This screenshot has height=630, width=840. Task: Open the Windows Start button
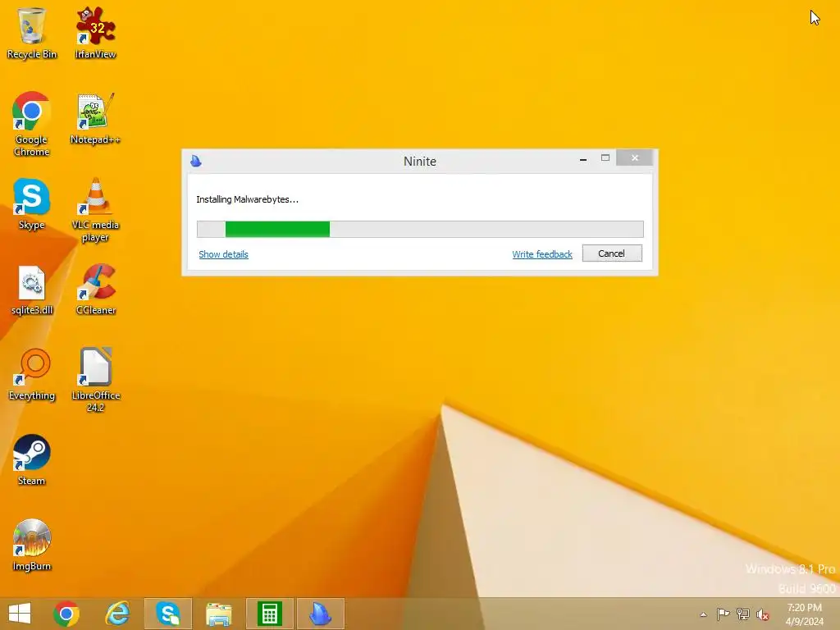(20, 614)
